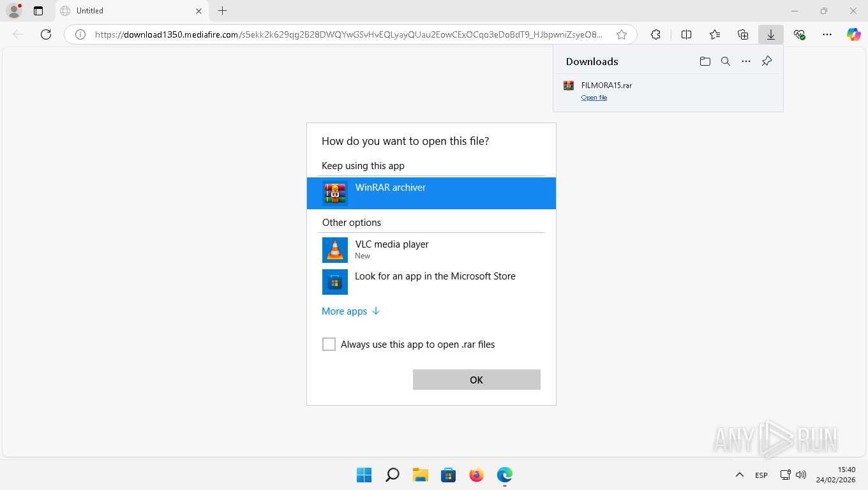
Task: Add this page to favorites star
Action: (x=622, y=34)
